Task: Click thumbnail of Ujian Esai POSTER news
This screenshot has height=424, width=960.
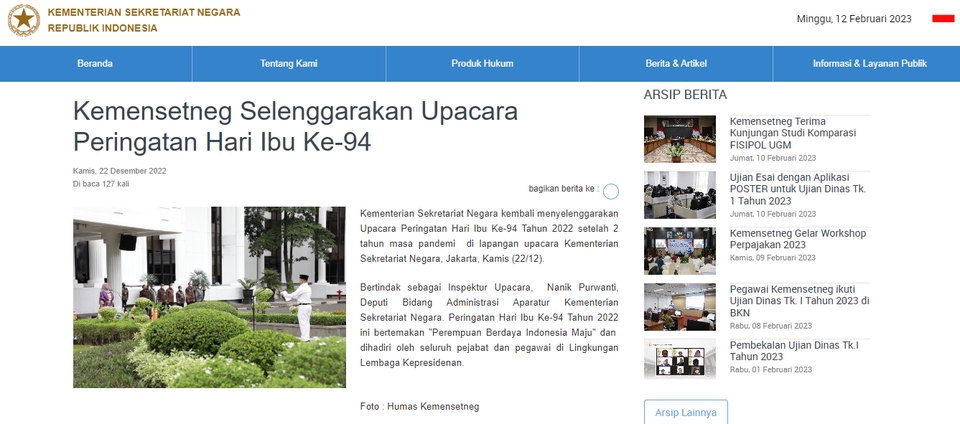Action: [x=680, y=195]
